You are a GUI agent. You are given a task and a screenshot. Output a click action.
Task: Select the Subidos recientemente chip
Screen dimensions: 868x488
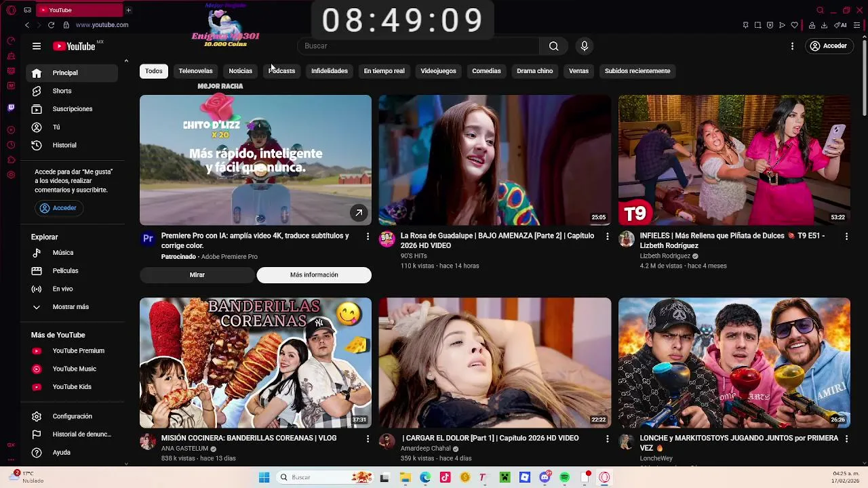point(637,71)
